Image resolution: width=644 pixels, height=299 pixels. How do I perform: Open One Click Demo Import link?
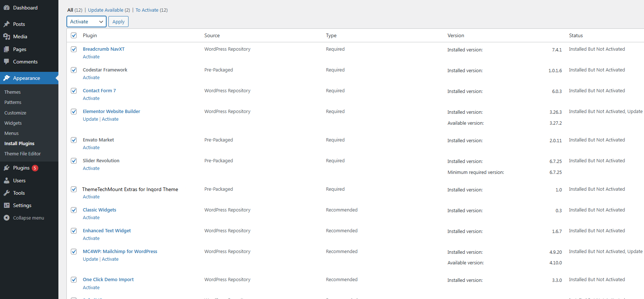[108, 280]
